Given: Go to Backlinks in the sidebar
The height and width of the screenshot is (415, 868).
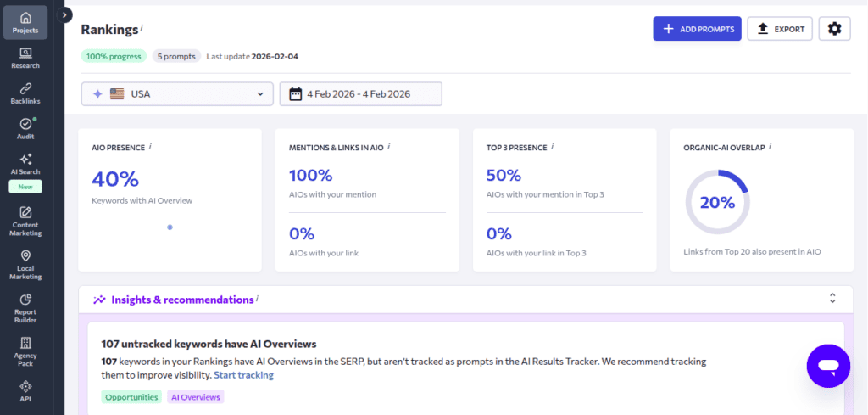Looking at the screenshot, I should click(25, 93).
